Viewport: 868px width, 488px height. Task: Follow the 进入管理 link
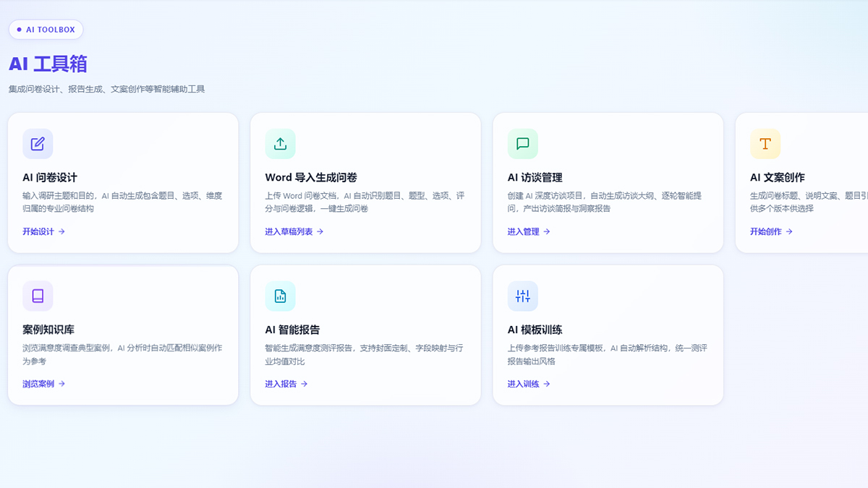(x=529, y=232)
